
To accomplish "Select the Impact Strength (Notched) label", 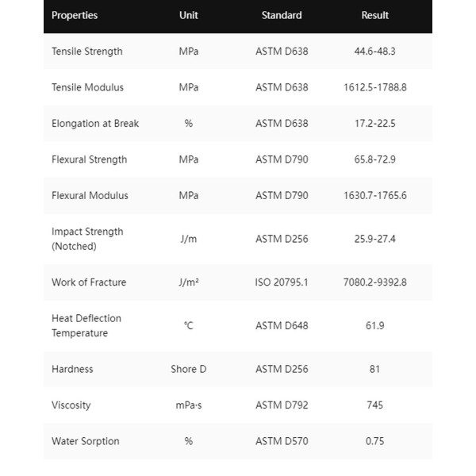I will tap(87, 239).
